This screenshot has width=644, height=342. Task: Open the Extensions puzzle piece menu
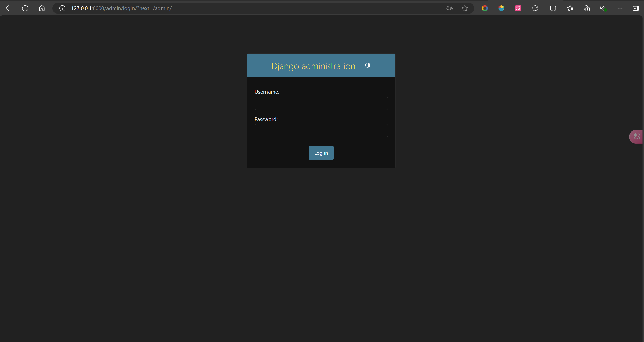coord(534,8)
